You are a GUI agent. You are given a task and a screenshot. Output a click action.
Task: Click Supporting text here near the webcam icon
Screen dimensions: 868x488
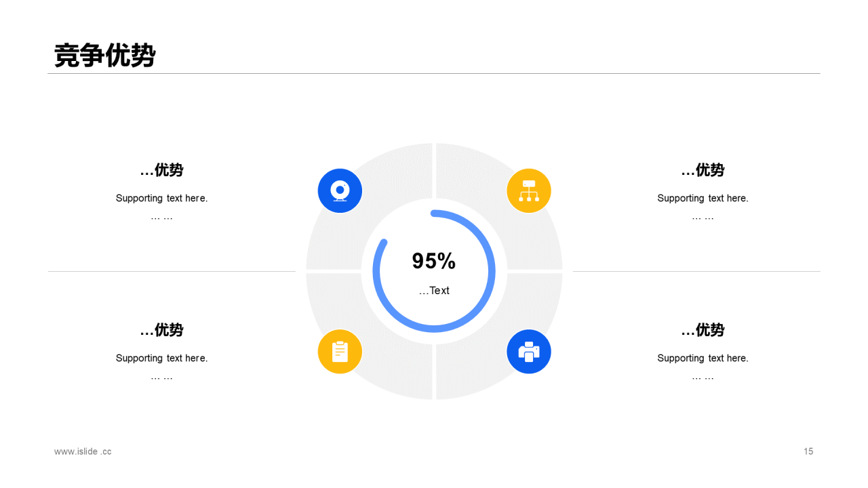pos(161,199)
